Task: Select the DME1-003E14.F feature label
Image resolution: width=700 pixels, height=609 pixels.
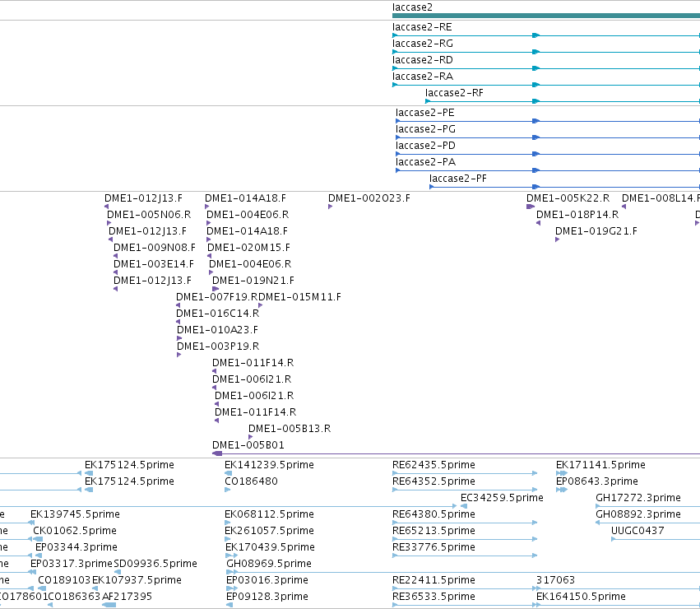Action: tap(154, 264)
